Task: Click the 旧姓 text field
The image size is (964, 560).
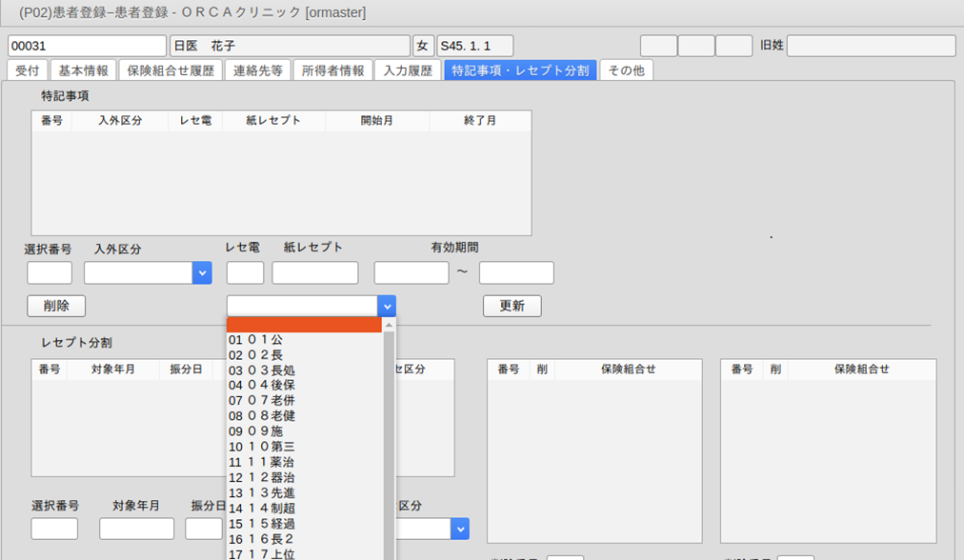Action: (x=871, y=46)
